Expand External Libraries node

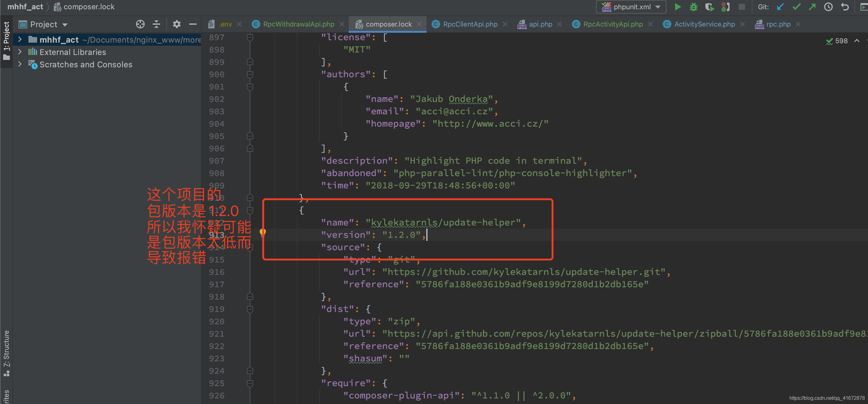click(19, 52)
